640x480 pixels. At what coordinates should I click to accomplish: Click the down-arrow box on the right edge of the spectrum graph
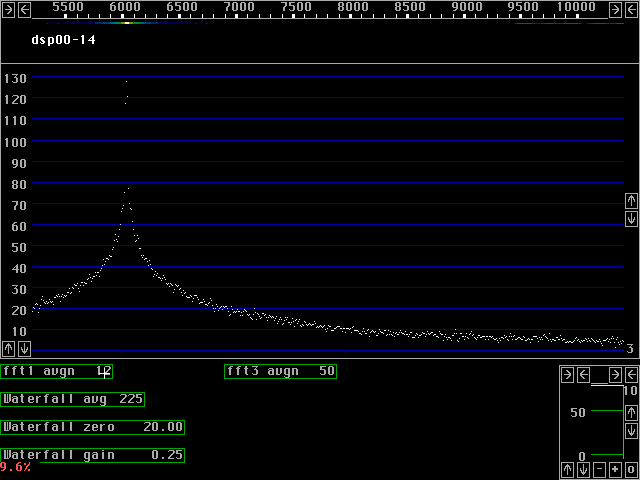coord(631,218)
